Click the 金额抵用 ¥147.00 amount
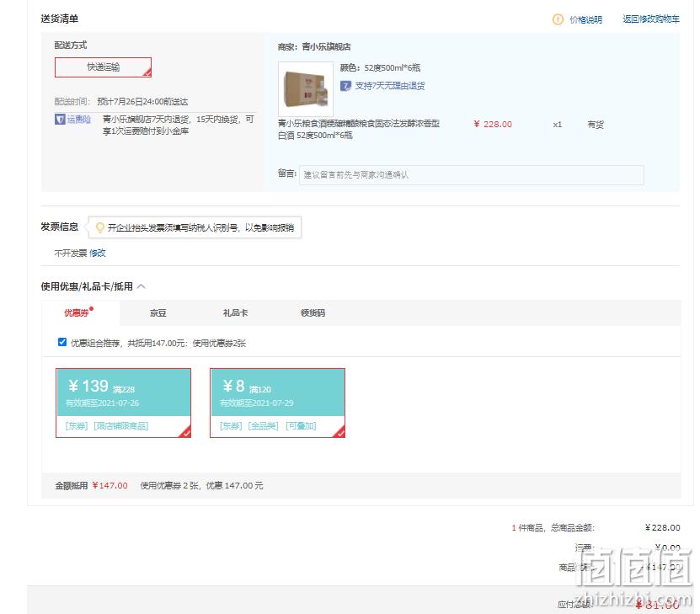The width and height of the screenshot is (700, 614). coord(110,485)
